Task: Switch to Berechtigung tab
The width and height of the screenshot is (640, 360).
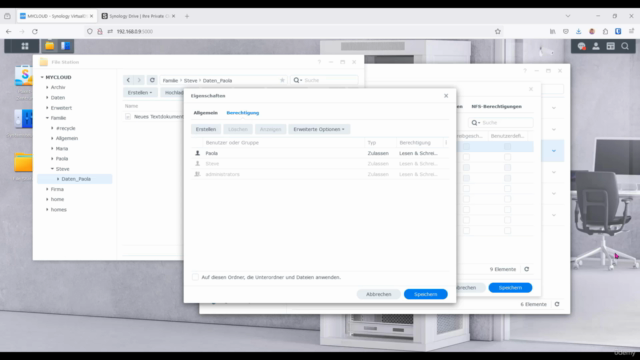Action: click(243, 113)
